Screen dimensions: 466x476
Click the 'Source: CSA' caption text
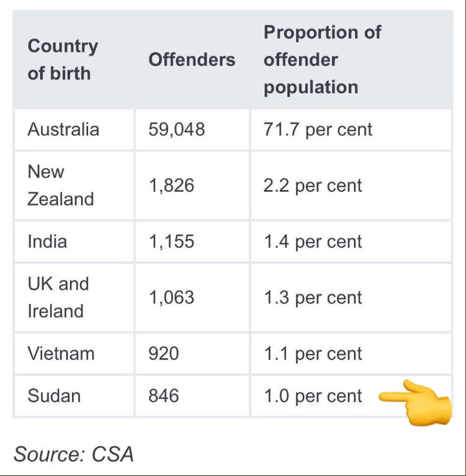click(74, 454)
